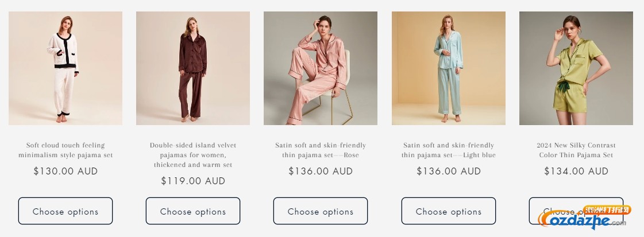
Task: Choose options for the 2024 Silky Contrast set
Action: click(576, 211)
